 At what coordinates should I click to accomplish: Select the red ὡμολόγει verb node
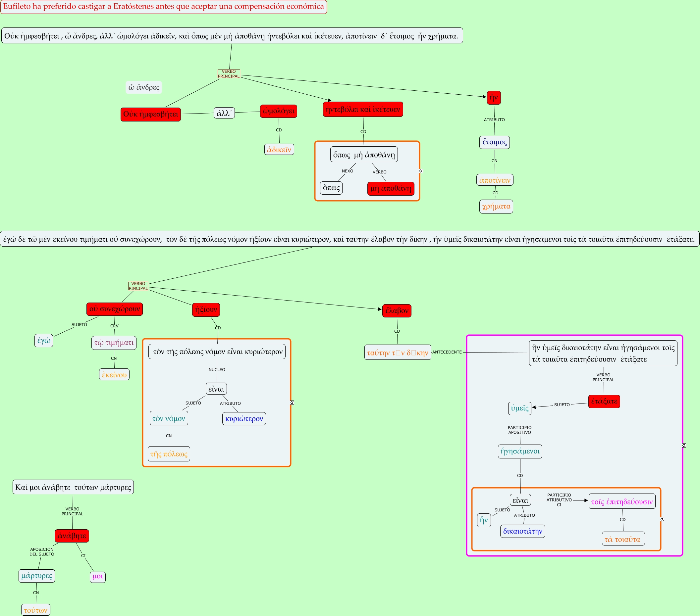(x=278, y=111)
